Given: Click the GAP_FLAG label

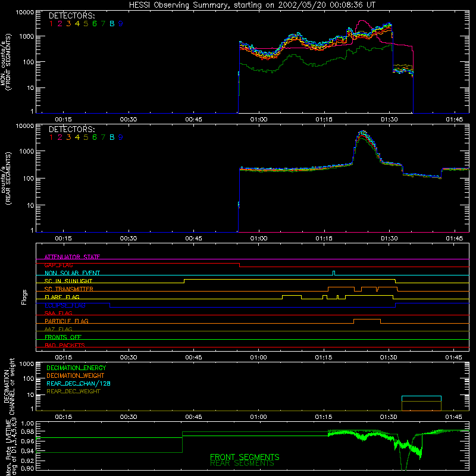Looking at the screenshot, I should coord(58,265).
